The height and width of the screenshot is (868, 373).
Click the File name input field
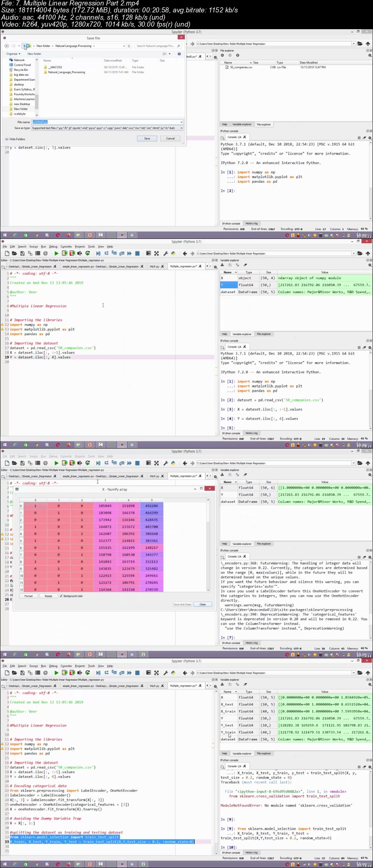(107, 122)
